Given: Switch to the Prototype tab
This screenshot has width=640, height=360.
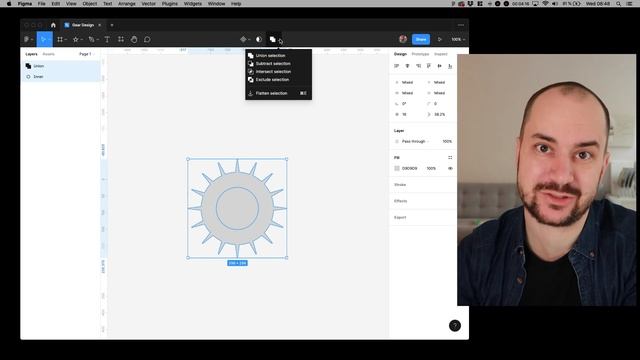Looking at the screenshot, I should (420, 54).
